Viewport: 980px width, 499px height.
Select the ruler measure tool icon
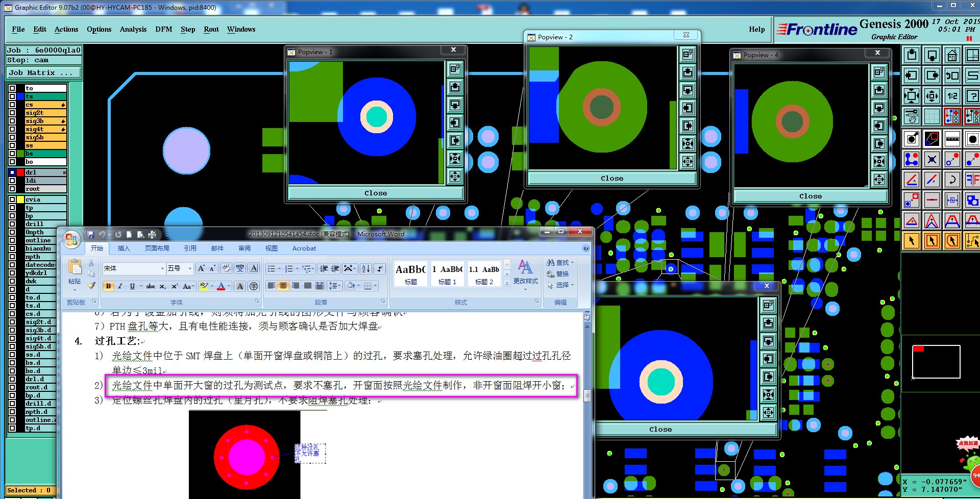(952, 139)
